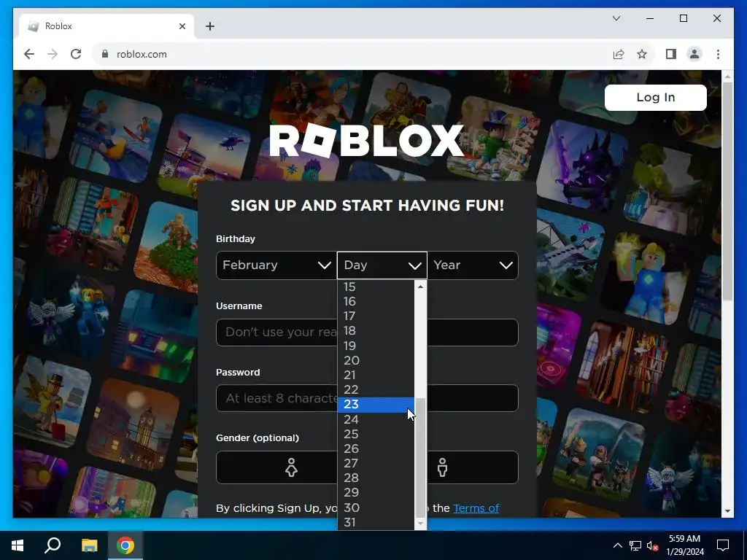View site information via the lock icon

pyautogui.click(x=105, y=54)
